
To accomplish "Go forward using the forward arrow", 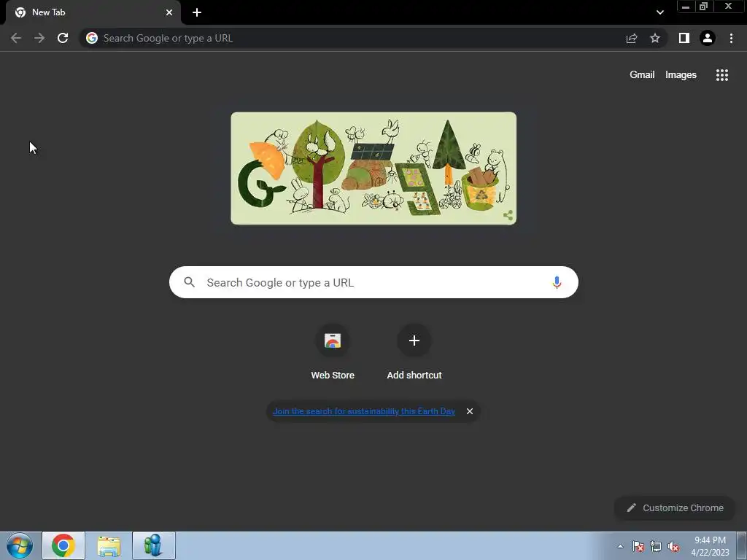I will [x=39, y=38].
